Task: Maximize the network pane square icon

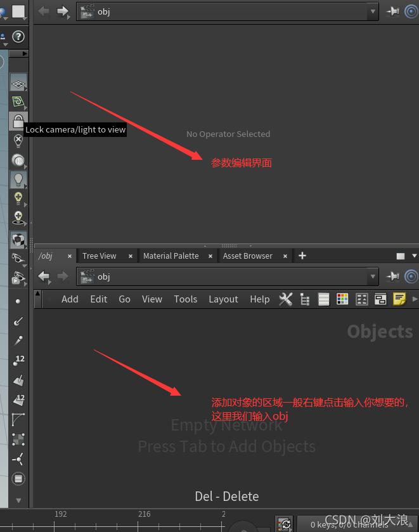Action: [x=401, y=256]
